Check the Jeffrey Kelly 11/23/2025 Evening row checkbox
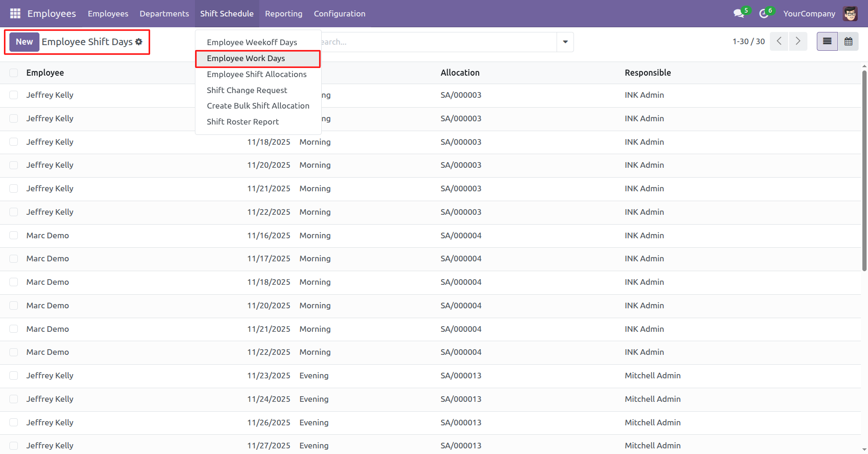The image size is (868, 454). point(14,376)
